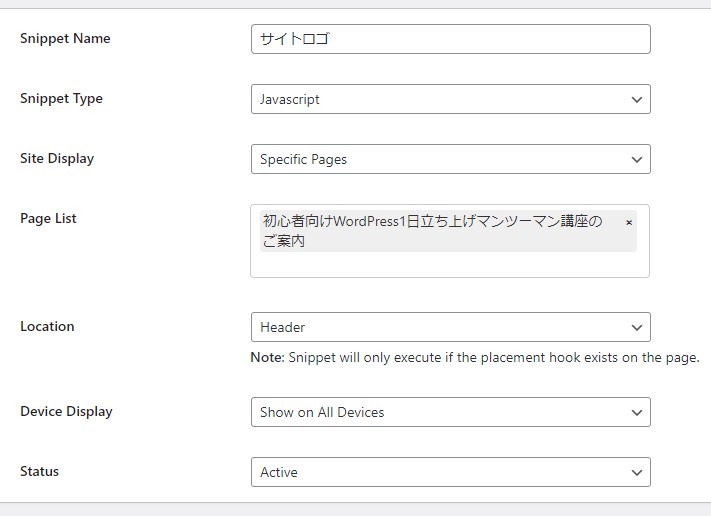711x516 pixels.
Task: Click into the Snippet Name text field
Action: pyautogui.click(x=450, y=39)
